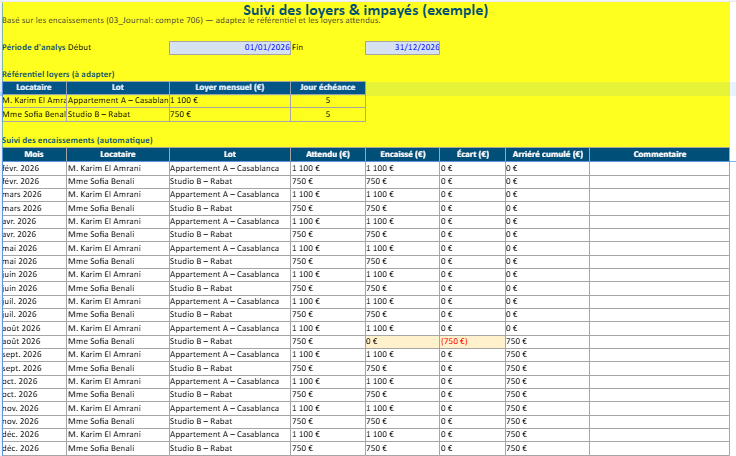The image size is (736, 456).
Task: Click the 'Mois' header in the collections table
Action: pyautogui.click(x=34, y=155)
